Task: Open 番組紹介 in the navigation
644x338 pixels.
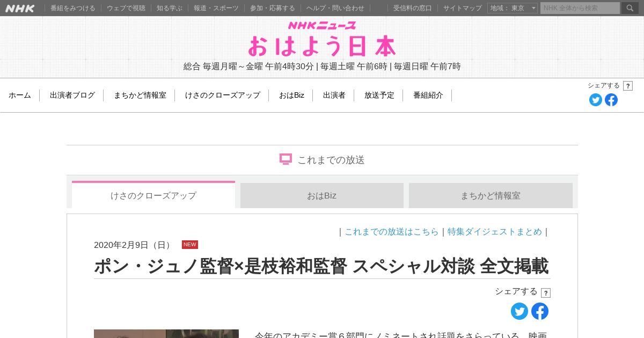Action: (x=428, y=95)
